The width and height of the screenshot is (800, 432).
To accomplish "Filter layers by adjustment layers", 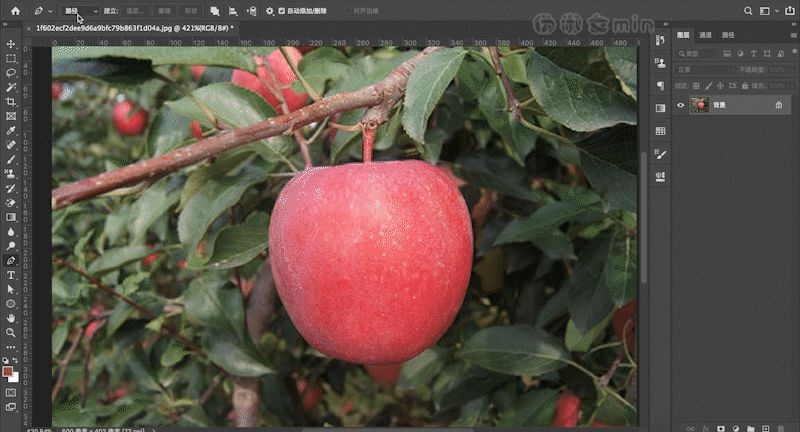I will pos(740,54).
